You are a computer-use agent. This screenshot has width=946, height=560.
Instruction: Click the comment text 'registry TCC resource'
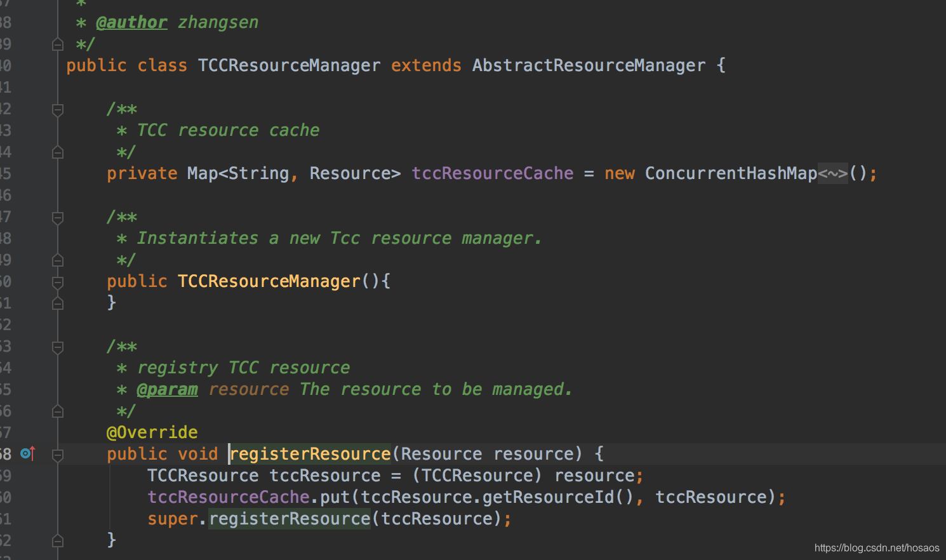click(x=243, y=368)
